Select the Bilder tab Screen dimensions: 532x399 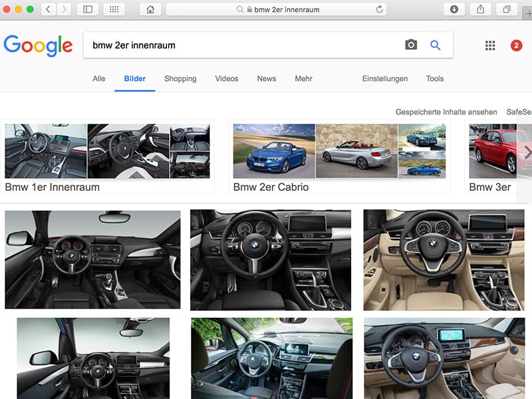coord(135,78)
